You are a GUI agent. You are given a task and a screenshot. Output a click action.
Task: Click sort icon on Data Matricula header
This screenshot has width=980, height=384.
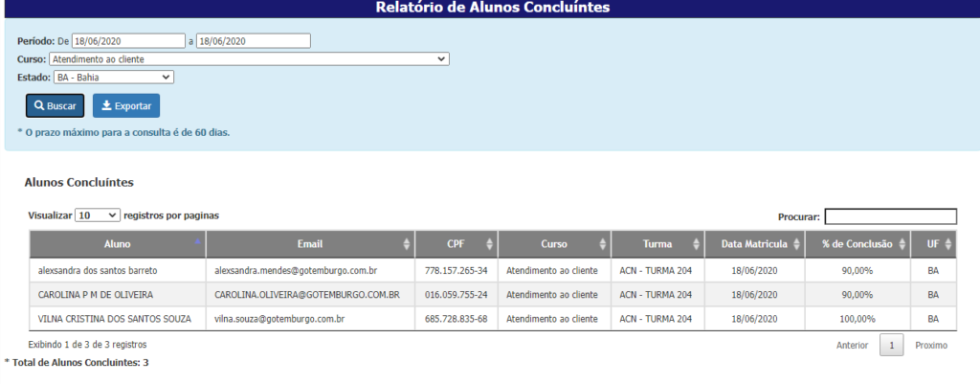pos(796,244)
